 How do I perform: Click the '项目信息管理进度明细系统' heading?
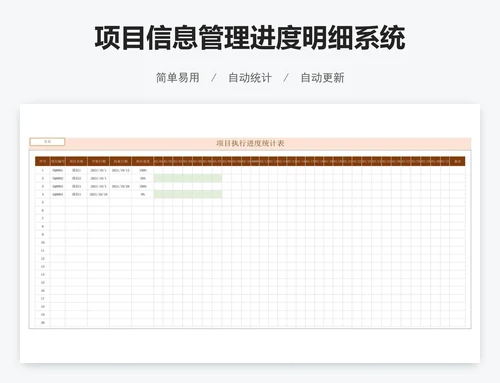250,38
